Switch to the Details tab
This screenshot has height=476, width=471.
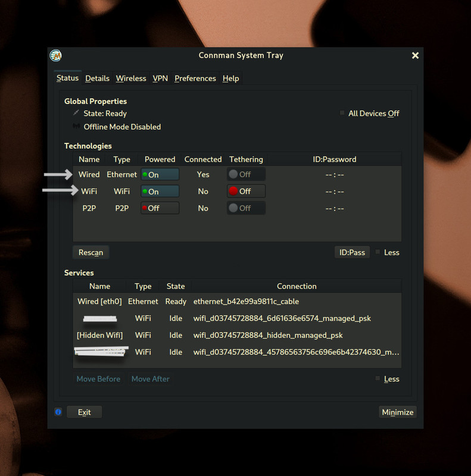coord(97,79)
